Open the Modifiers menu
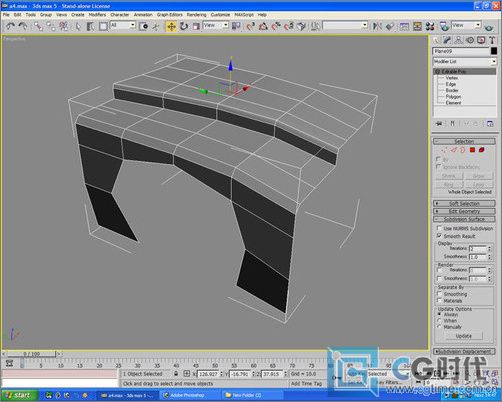The height and width of the screenshot is (402, 502). 97,15
